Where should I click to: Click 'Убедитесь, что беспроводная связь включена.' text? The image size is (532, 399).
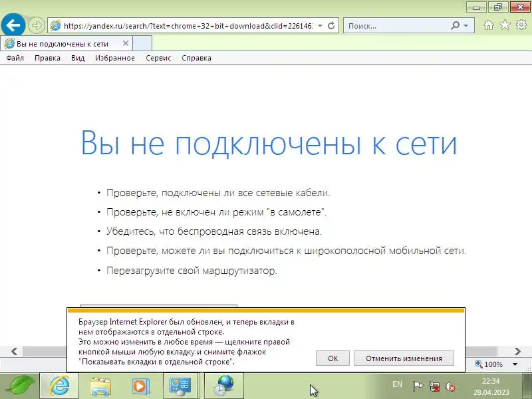click(x=214, y=231)
